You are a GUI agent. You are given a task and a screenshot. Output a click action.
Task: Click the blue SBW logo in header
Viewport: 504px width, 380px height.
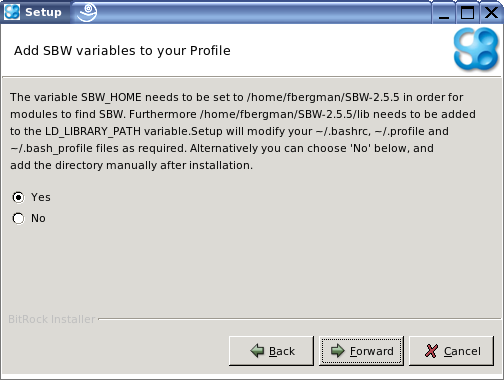click(x=476, y=49)
